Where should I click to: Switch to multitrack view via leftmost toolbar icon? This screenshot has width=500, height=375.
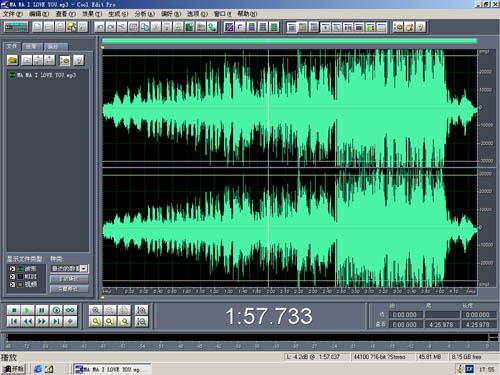click(16, 27)
